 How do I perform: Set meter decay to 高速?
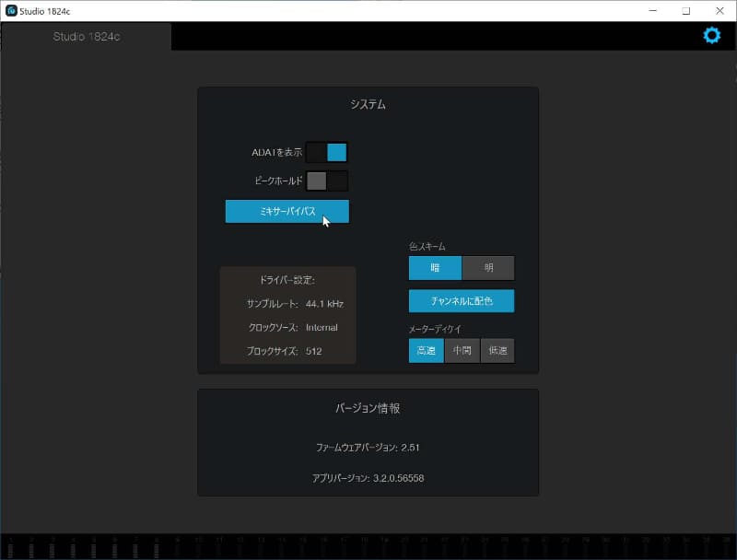coord(426,351)
